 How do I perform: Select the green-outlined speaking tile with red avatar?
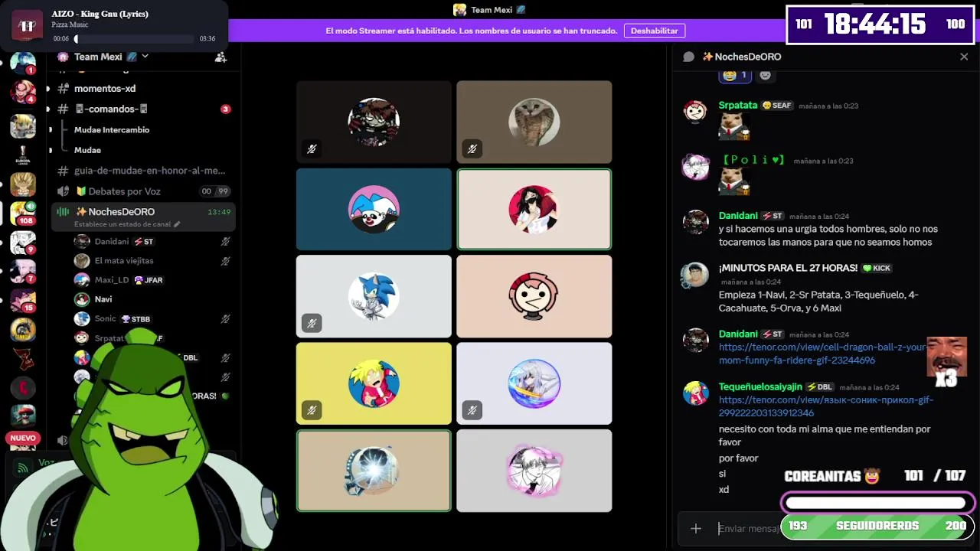click(x=534, y=209)
